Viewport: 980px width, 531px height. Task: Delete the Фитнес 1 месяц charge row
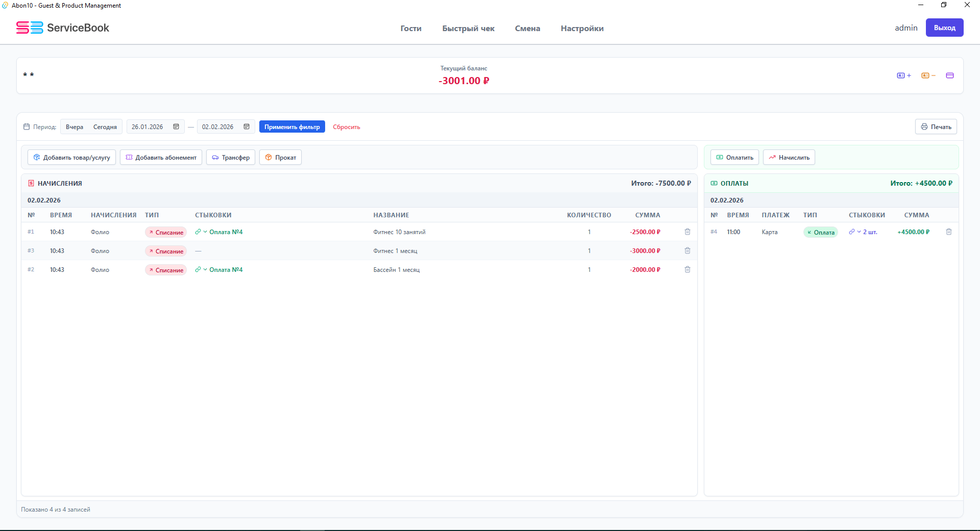coord(688,250)
